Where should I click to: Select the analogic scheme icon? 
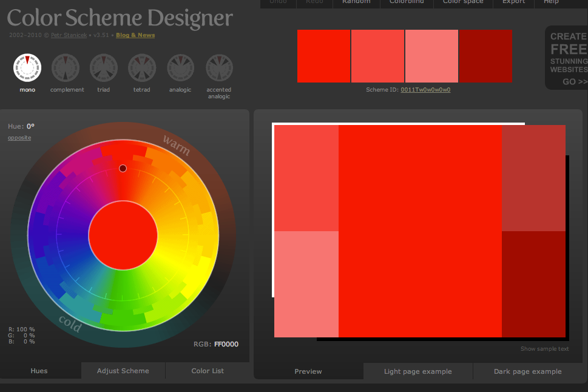point(180,68)
